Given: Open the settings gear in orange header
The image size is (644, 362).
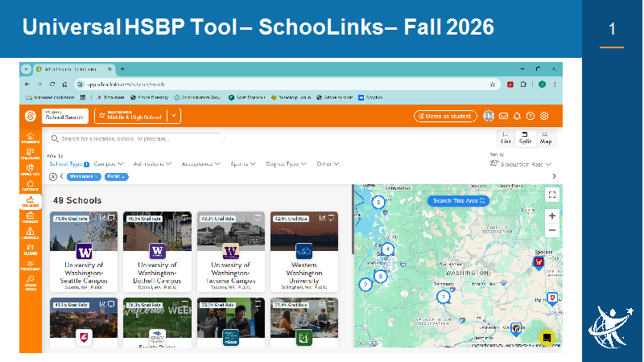Looking at the screenshot, I should pyautogui.click(x=544, y=116).
